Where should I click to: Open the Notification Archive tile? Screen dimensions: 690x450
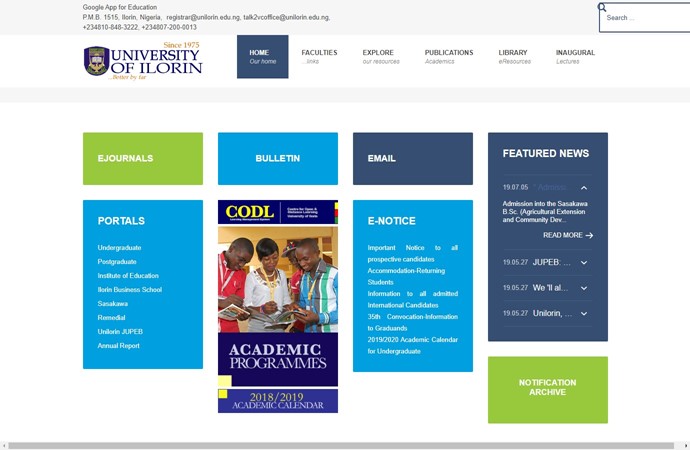pos(548,390)
